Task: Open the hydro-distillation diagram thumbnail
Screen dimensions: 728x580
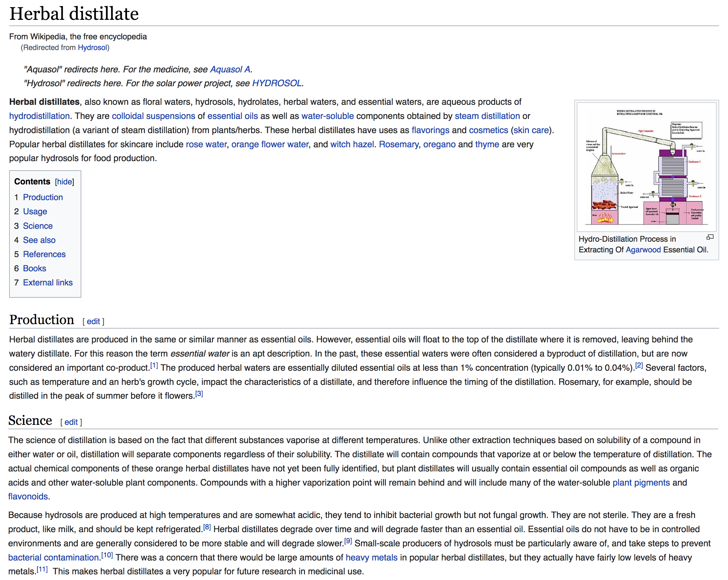Action: (x=646, y=167)
